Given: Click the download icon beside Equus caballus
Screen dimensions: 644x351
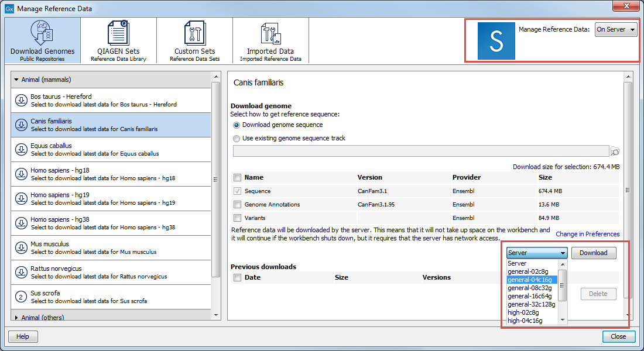Looking at the screenshot, I should pos(21,150).
